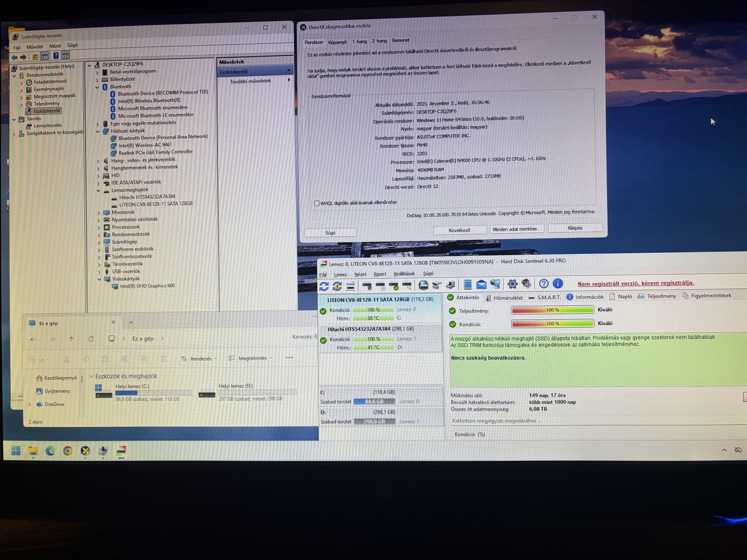747x560 pixels.
Task: Click the back arrow in Computer Management toolbar
Action: [x=14, y=57]
